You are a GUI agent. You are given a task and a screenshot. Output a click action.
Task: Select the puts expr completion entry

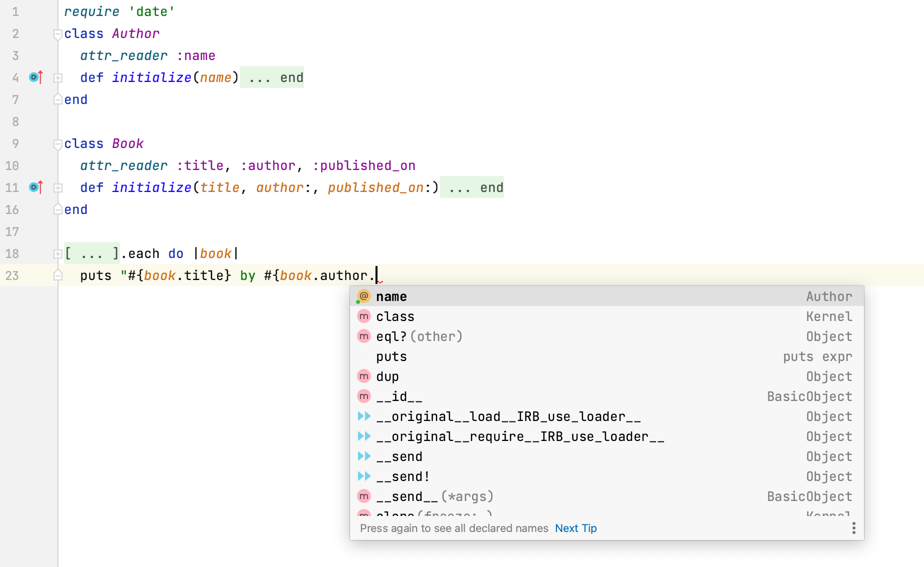(x=391, y=356)
